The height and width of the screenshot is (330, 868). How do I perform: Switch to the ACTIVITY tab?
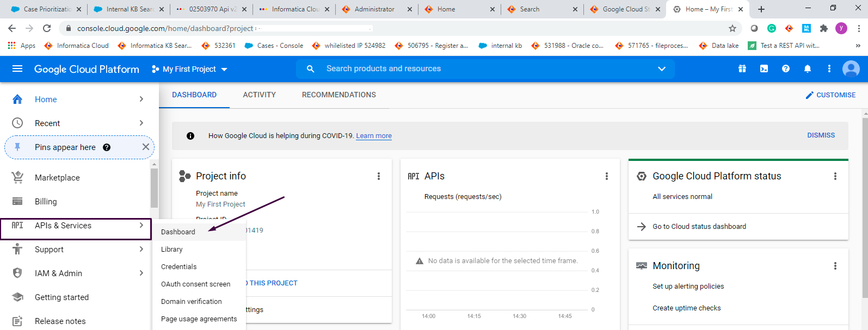[x=259, y=95]
